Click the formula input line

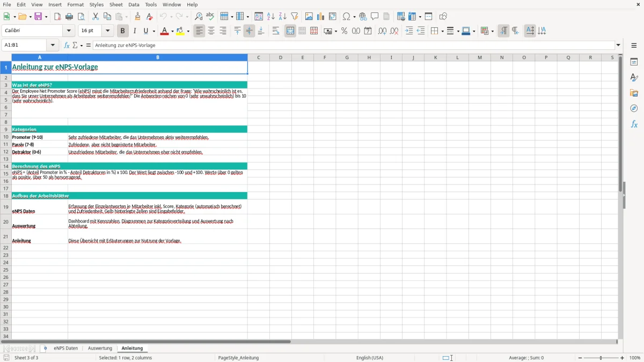click(x=354, y=46)
